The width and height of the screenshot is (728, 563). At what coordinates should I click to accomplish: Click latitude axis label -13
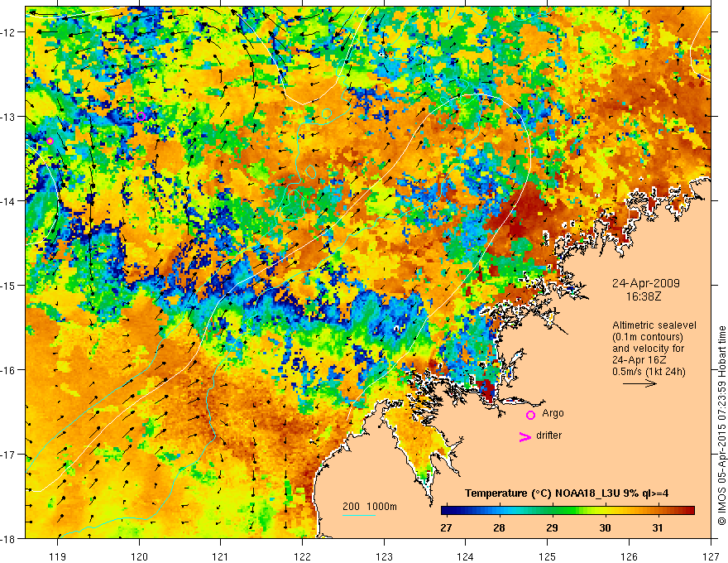tap(9, 116)
